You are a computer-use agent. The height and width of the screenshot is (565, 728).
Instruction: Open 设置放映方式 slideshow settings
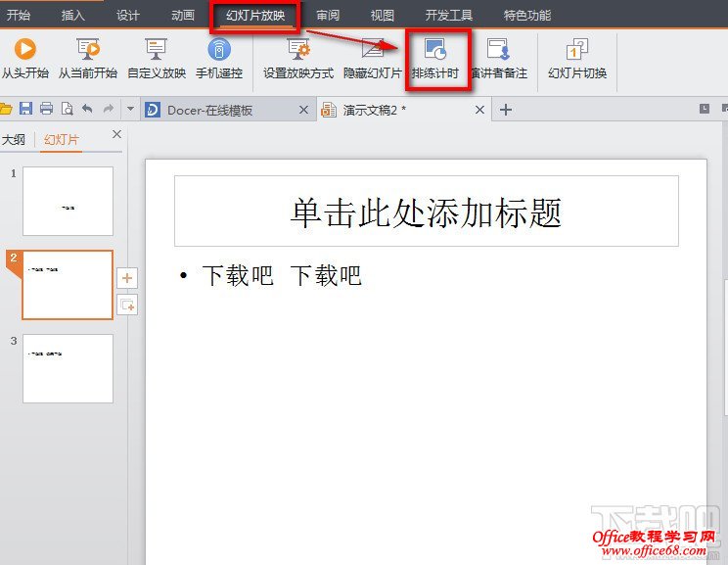(x=298, y=58)
